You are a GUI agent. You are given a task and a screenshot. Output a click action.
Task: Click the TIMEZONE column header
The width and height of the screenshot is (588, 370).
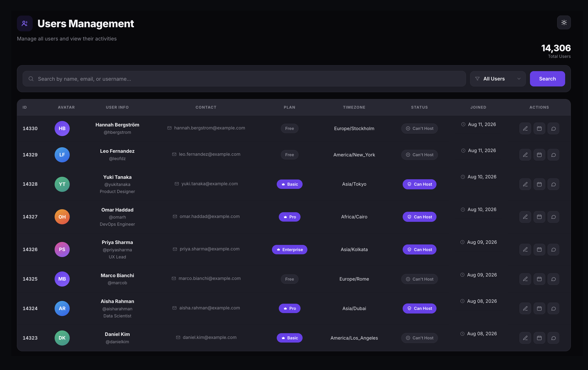354,107
